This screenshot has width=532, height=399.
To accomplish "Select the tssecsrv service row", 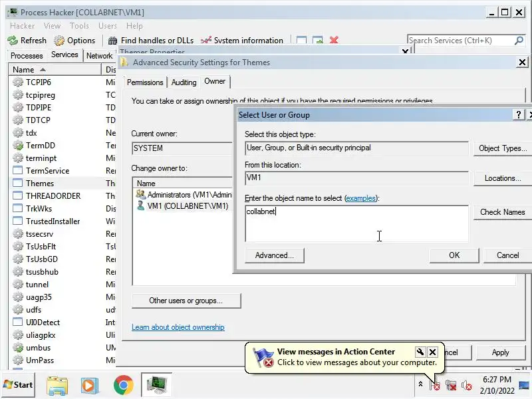I will pos(62,234).
